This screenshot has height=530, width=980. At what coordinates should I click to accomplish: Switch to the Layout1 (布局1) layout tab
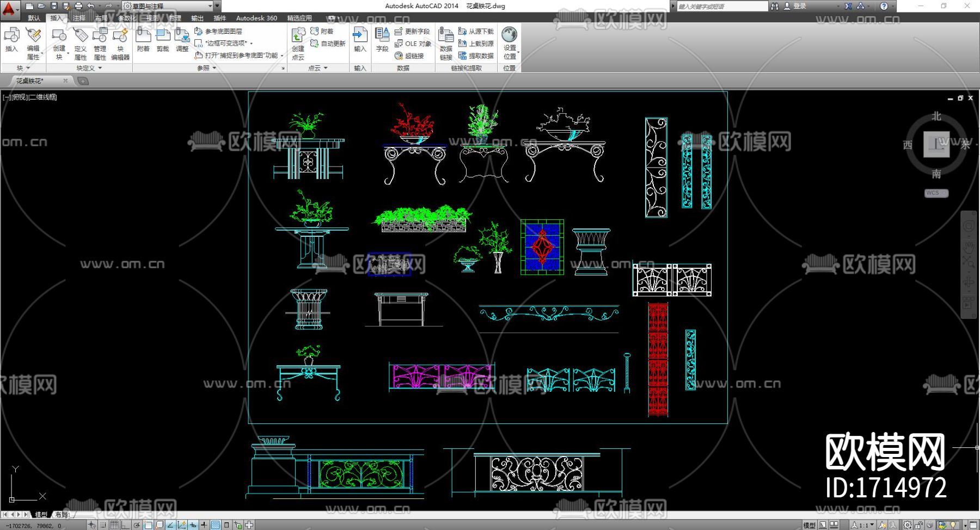point(63,514)
